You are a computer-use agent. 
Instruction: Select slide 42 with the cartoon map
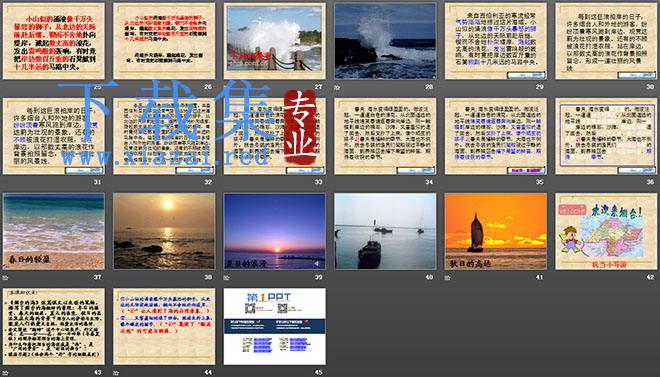pyautogui.click(x=606, y=231)
